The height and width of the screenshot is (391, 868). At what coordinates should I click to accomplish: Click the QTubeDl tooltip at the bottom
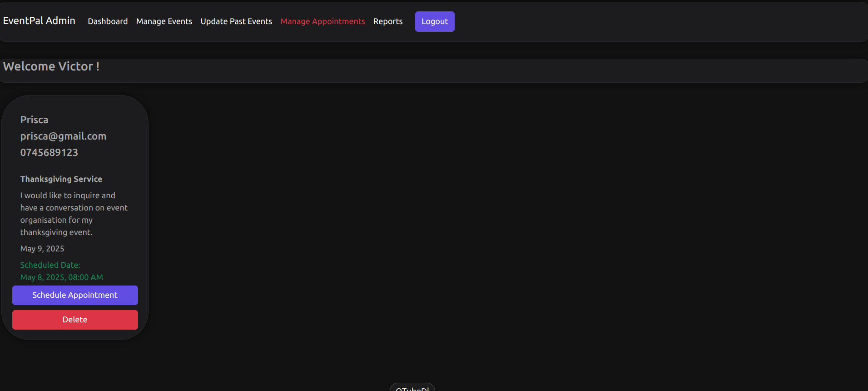(x=412, y=388)
